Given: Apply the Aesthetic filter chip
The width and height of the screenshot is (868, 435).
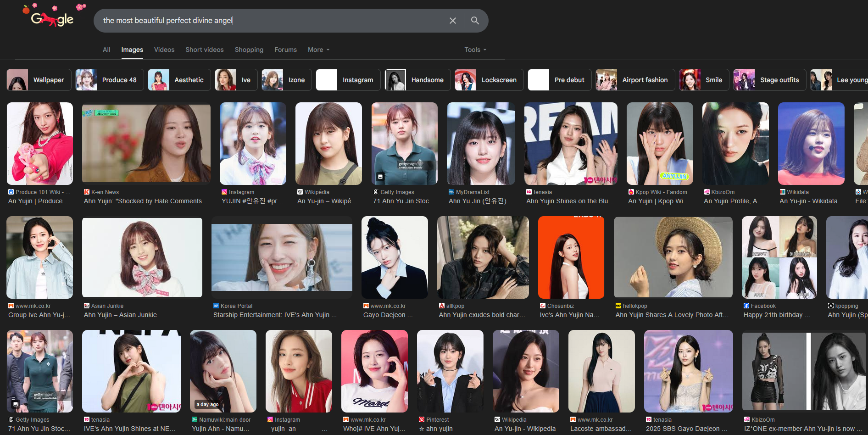Looking at the screenshot, I should click(x=179, y=80).
